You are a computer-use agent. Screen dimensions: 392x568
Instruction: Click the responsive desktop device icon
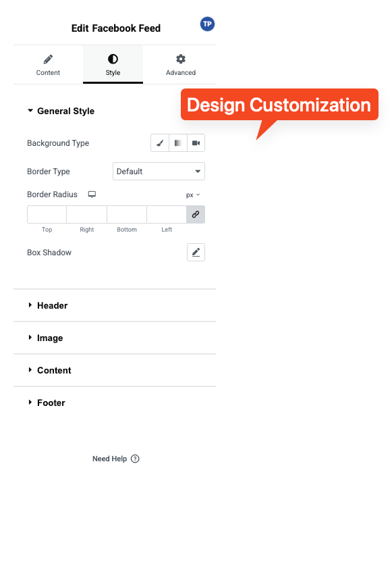click(92, 195)
